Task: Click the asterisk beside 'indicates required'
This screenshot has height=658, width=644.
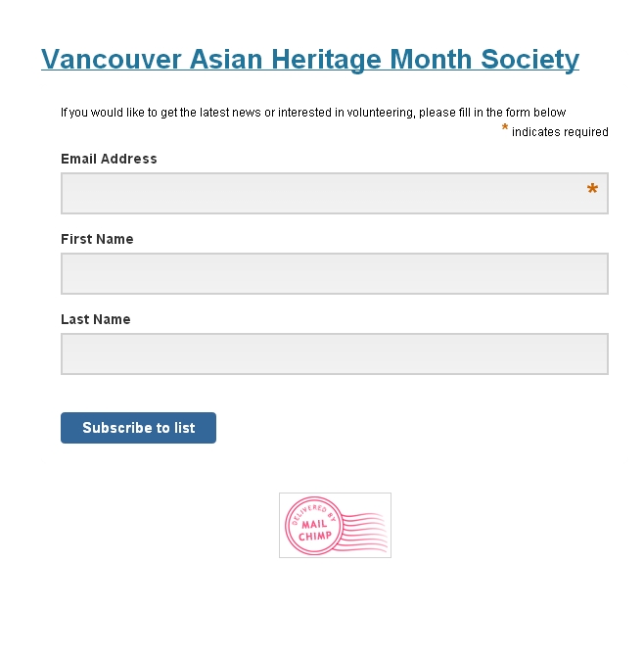Action: (x=505, y=128)
